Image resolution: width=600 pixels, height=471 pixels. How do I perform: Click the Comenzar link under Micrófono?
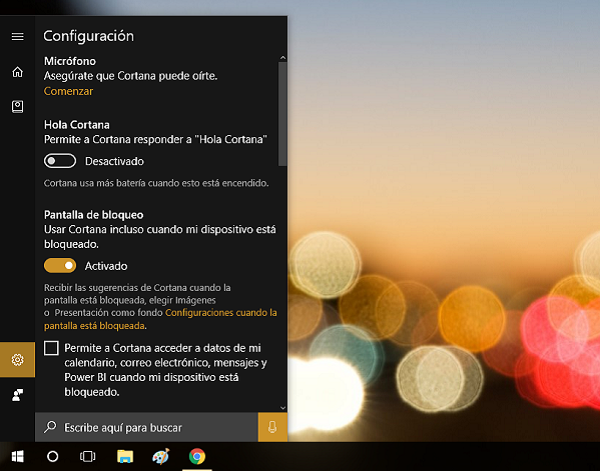click(x=68, y=91)
